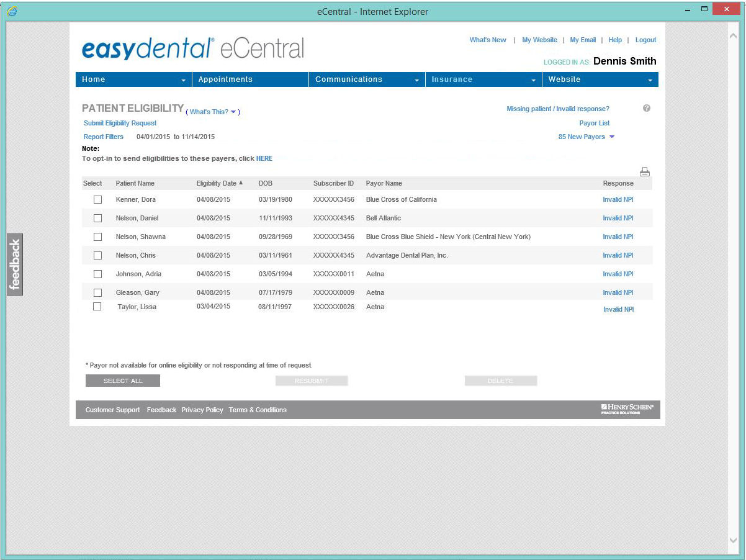Image resolution: width=746 pixels, height=560 pixels.
Task: Check the box for Taylor, Lissa
Action: click(97, 307)
